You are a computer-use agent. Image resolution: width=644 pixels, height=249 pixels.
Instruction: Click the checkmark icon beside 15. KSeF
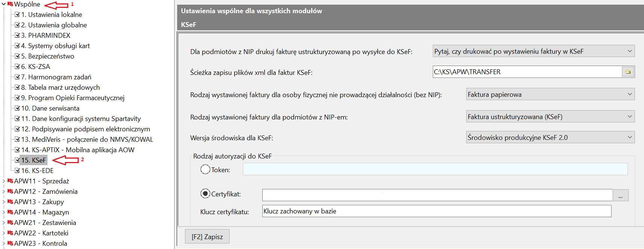point(17,160)
